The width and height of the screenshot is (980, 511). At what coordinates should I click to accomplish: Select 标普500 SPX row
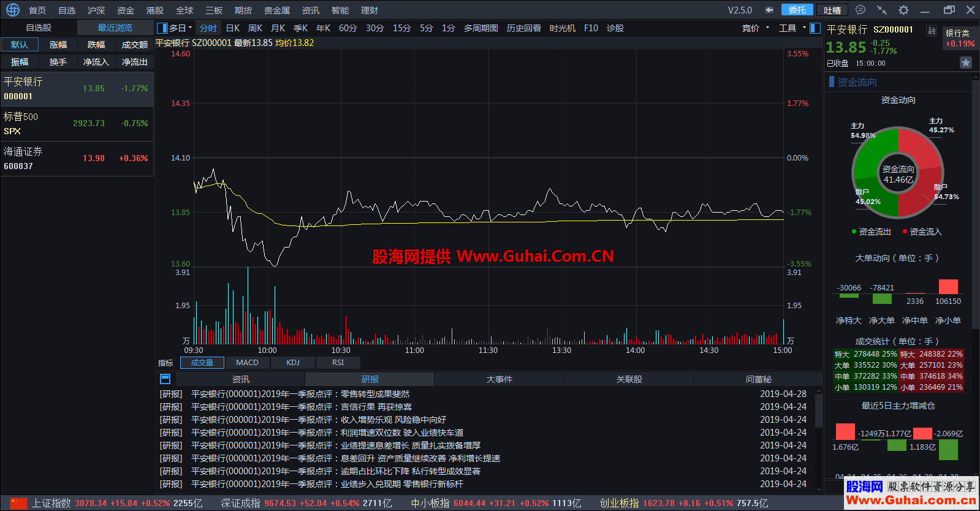[77, 124]
